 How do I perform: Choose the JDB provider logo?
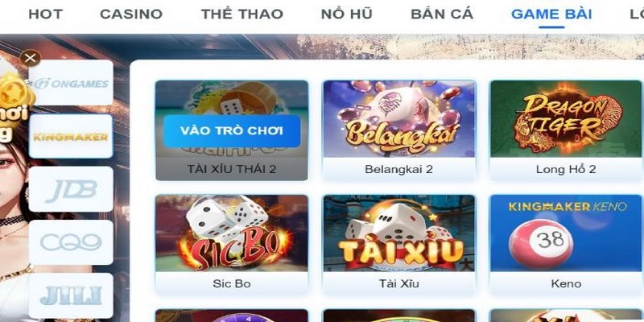coord(71,189)
